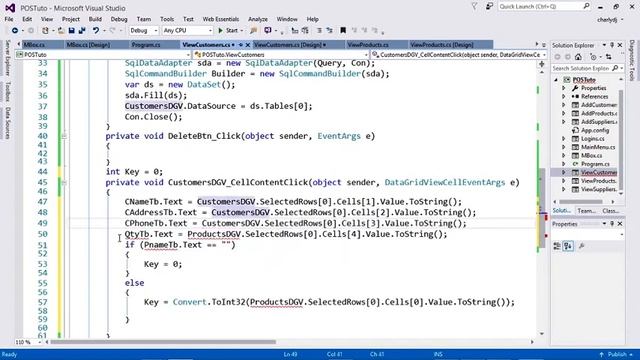Open the Solution Explorer window options dropdown
The width and height of the screenshot is (640, 360).
tap(604, 45)
